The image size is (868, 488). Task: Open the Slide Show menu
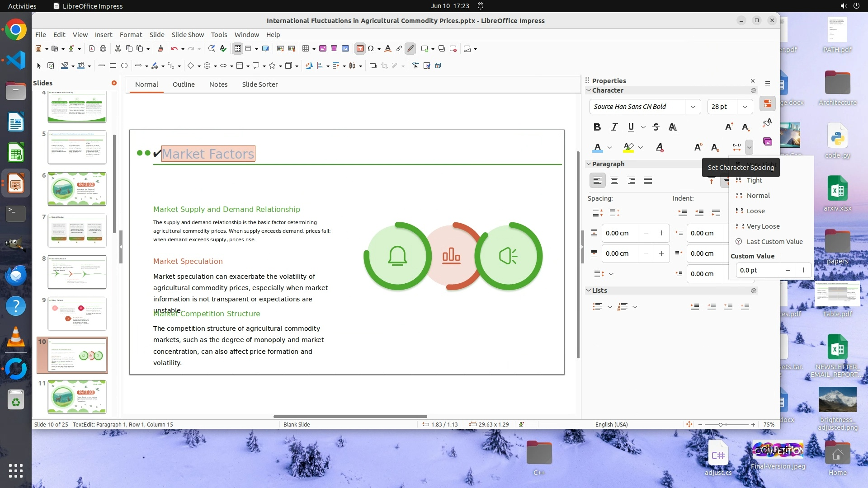188,34
